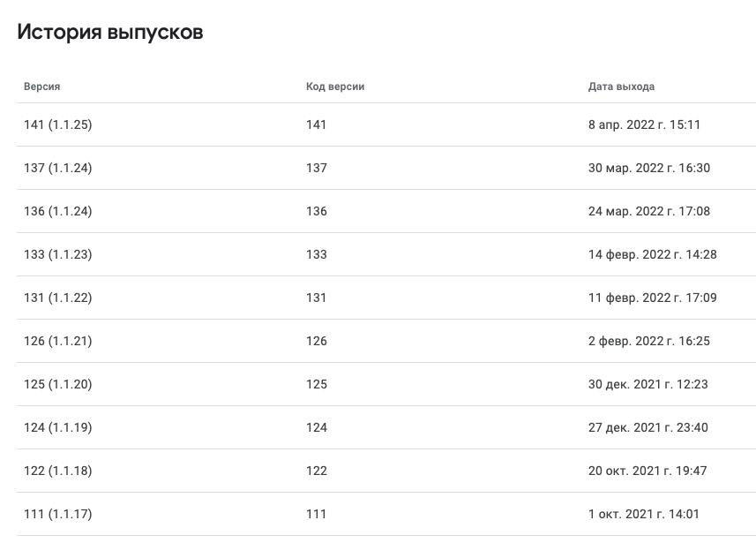The height and width of the screenshot is (558, 756).
Task: Click the 30 дек. 2021 г. 12:23 date
Action: pyautogui.click(x=648, y=384)
